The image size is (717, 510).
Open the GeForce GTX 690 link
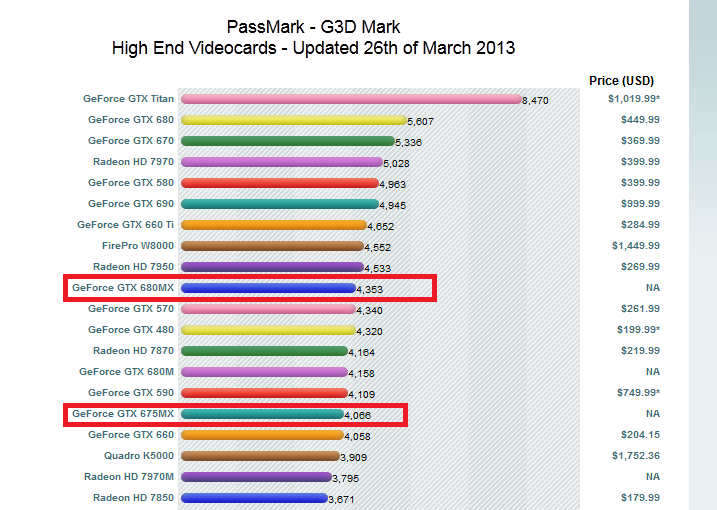coord(131,204)
